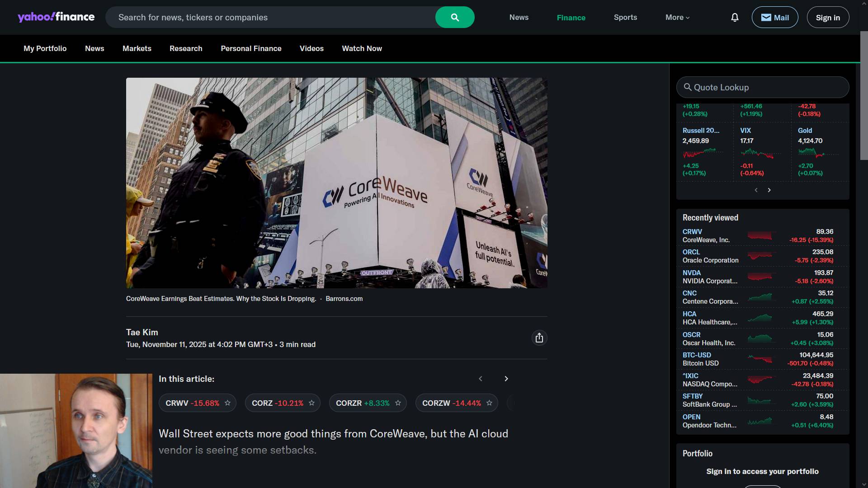Toggle CORZR watchlist star

(398, 403)
